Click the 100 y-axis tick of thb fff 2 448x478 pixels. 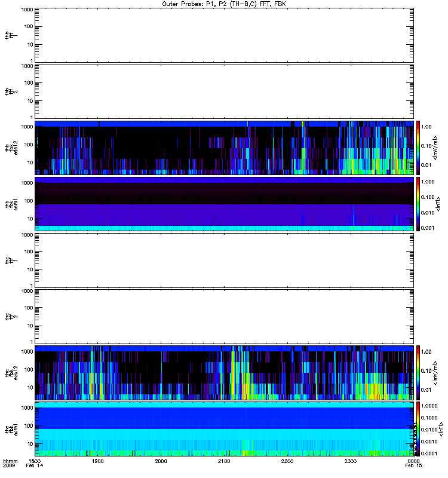29,83
